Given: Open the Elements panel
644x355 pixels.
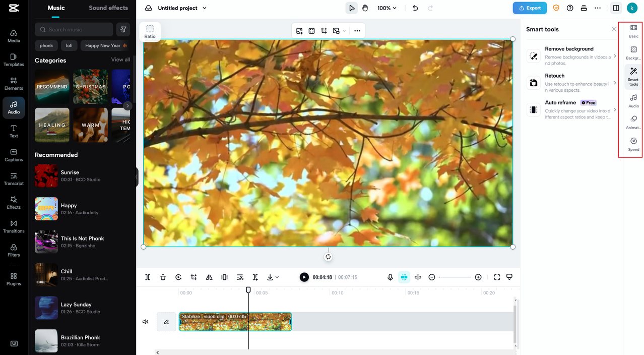Looking at the screenshot, I should (14, 84).
